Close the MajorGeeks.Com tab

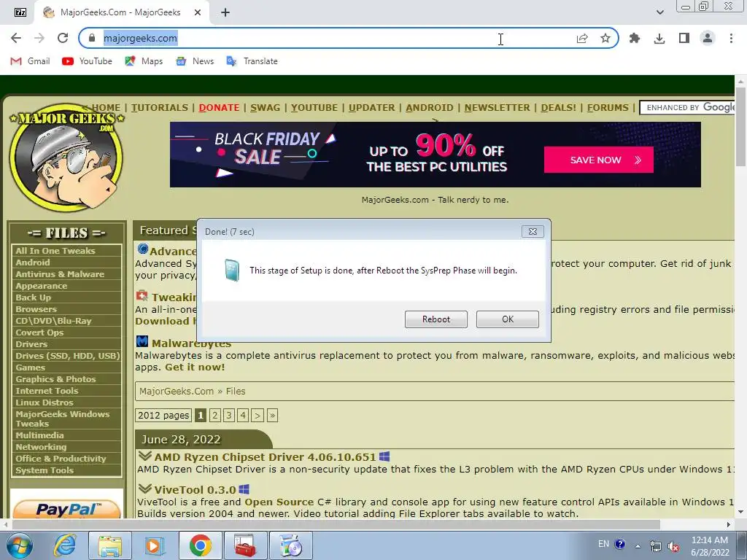coord(198,12)
